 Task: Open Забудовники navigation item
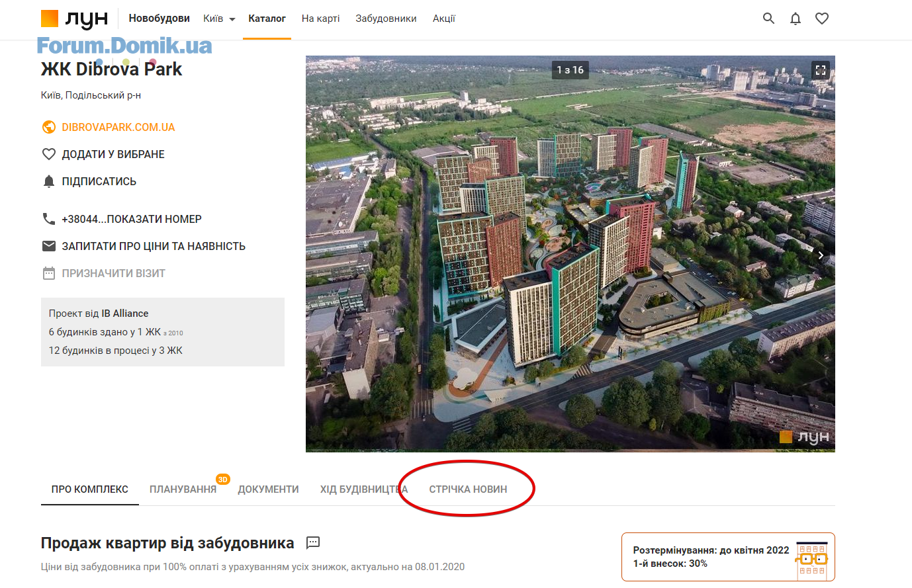(x=386, y=19)
